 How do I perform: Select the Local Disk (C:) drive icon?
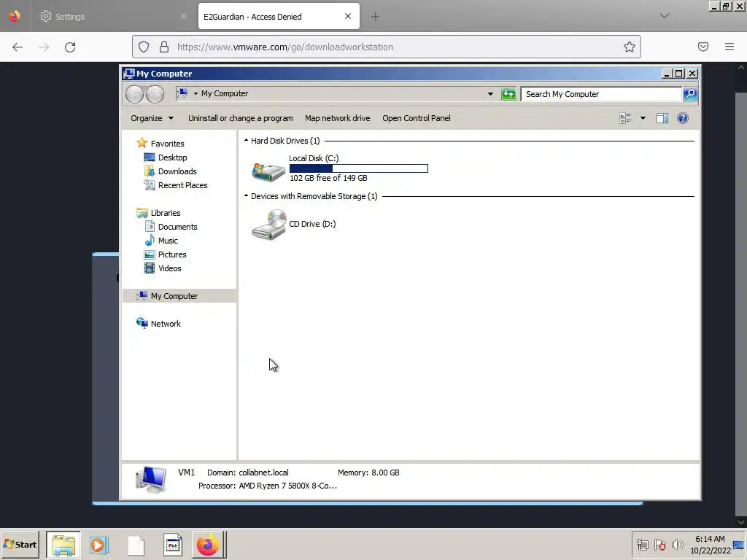click(268, 171)
